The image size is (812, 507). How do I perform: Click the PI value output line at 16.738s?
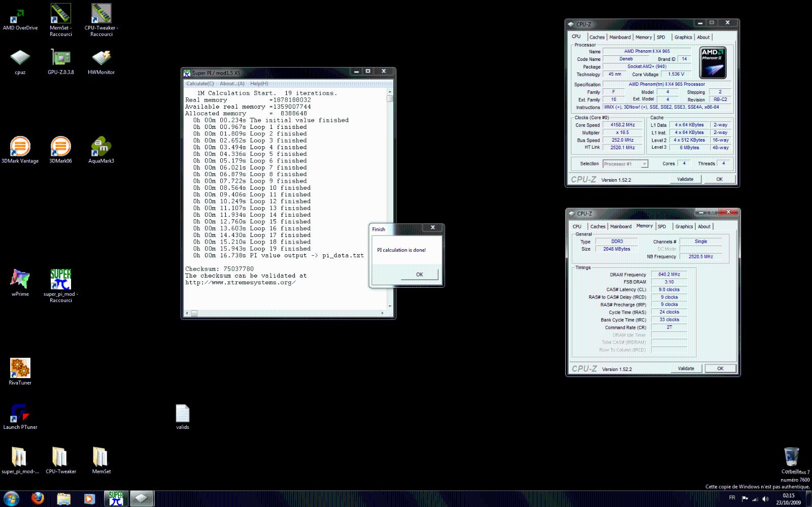point(278,255)
